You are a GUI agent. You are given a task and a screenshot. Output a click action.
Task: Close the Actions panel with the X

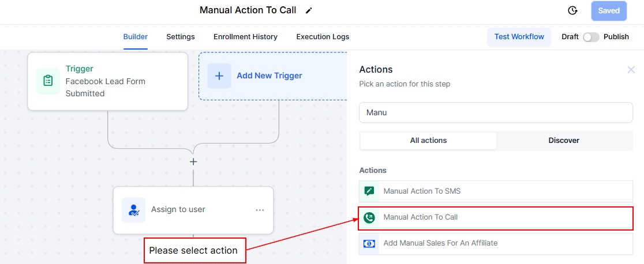point(631,70)
